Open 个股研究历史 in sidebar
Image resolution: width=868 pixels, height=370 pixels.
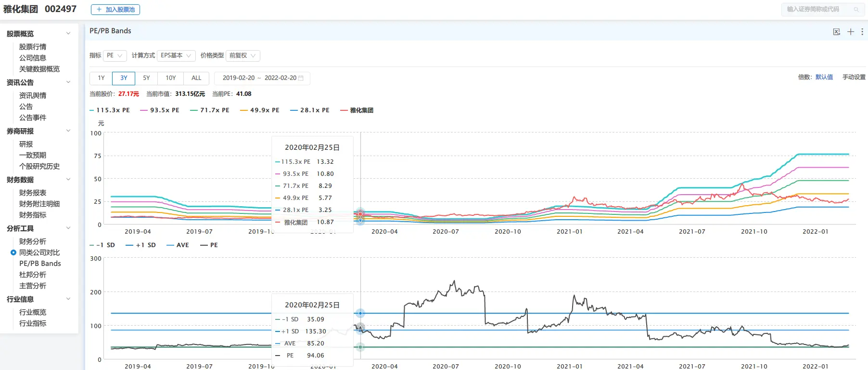pos(39,166)
